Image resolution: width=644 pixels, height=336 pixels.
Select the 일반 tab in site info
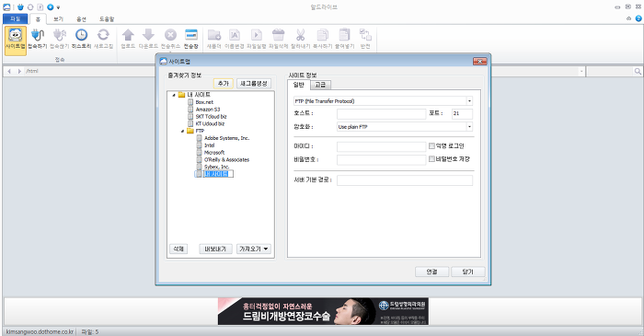[299, 85]
